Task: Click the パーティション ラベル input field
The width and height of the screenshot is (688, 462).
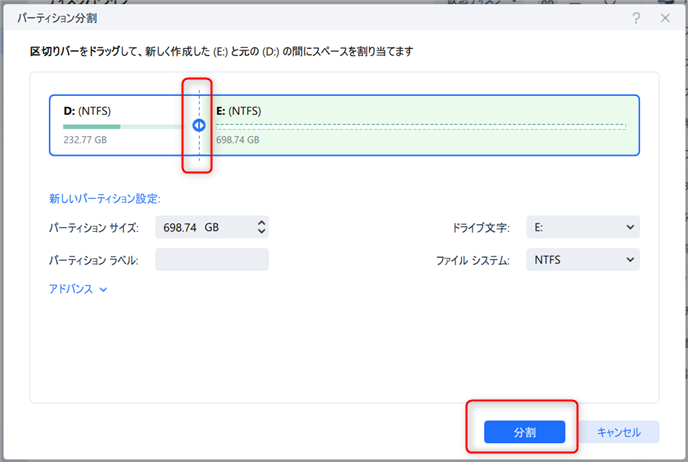Action: (212, 260)
